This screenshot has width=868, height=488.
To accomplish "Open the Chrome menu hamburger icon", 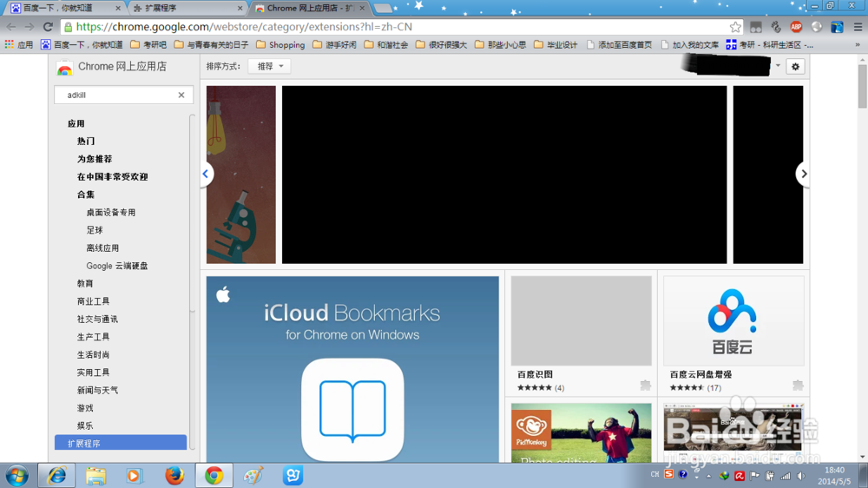I will (x=858, y=27).
